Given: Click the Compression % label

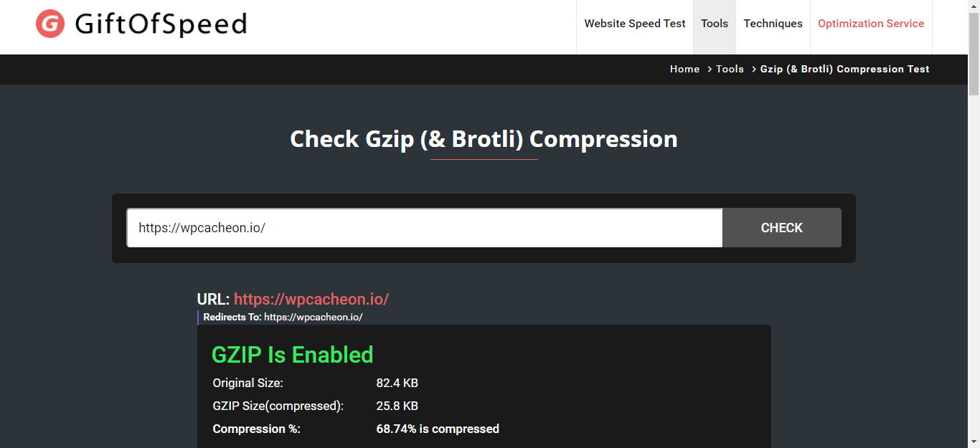Looking at the screenshot, I should point(257,429).
